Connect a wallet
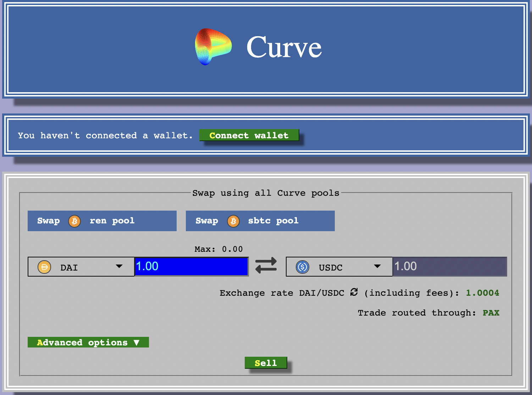 click(249, 135)
